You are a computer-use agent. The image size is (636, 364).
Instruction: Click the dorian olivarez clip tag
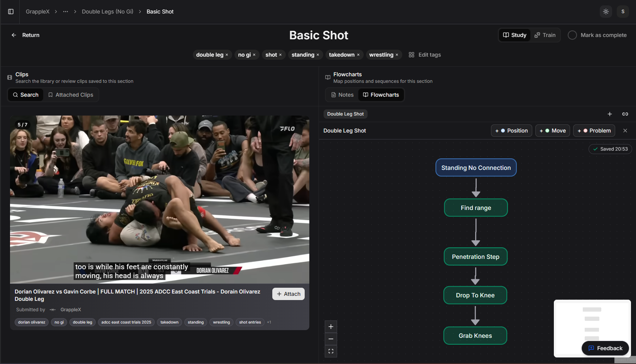click(x=32, y=322)
